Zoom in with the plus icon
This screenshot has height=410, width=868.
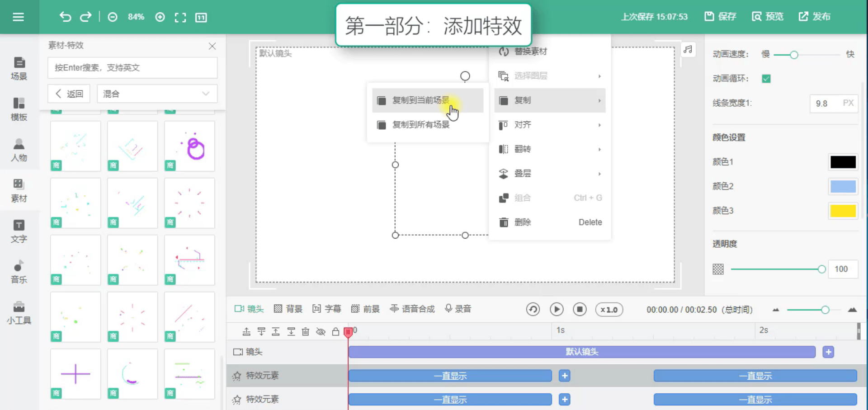click(x=160, y=17)
